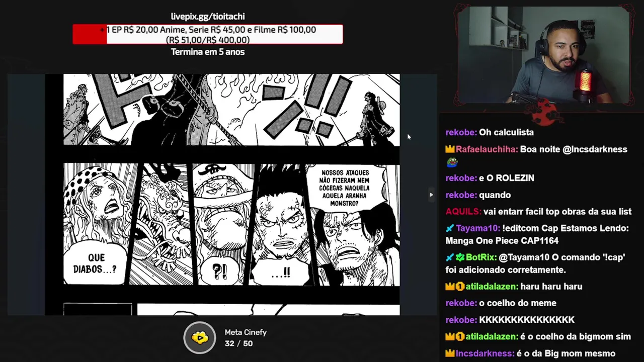Click the '@lncsdarkness' mention in chat

pyautogui.click(x=595, y=149)
